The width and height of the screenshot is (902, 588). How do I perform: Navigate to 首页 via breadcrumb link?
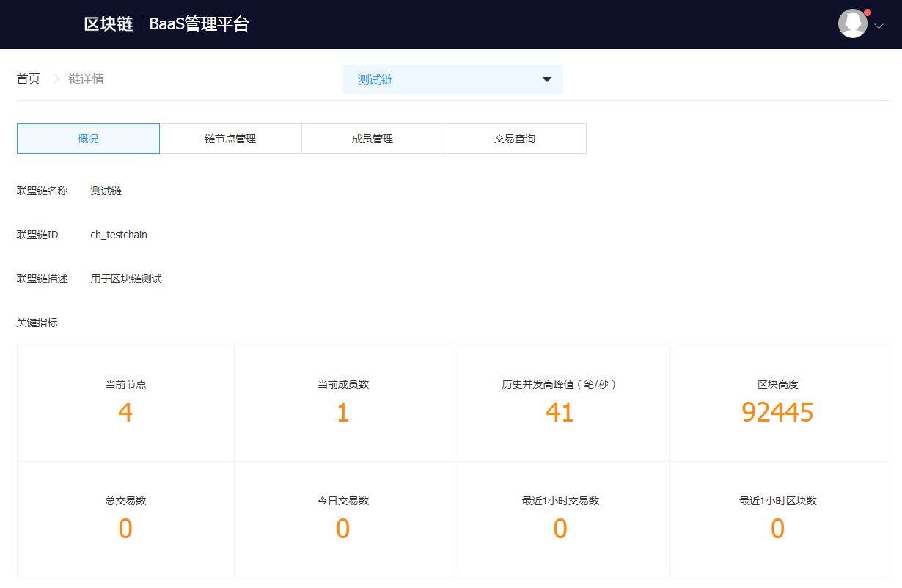tap(28, 78)
